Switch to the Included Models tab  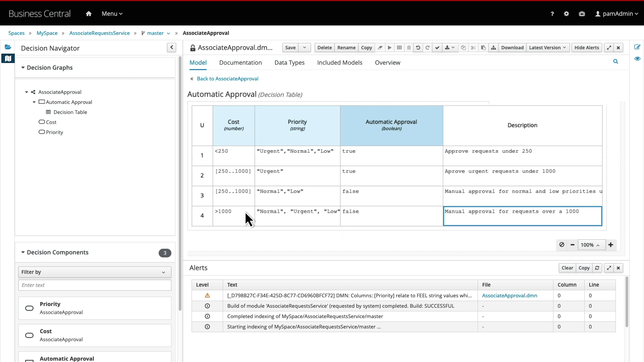[x=340, y=63]
